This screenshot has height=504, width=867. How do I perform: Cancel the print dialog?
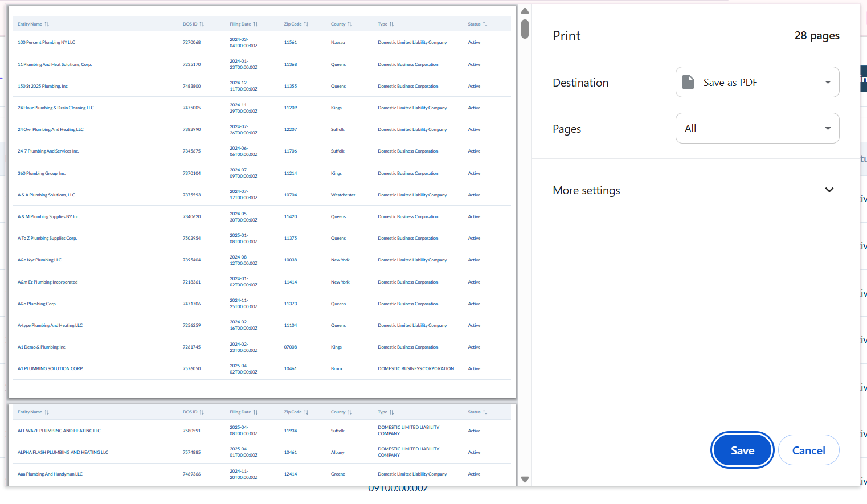[808, 450]
